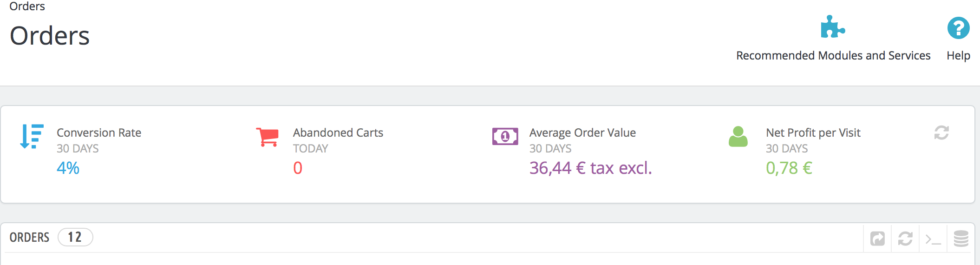Click the ORDERS panel heading
Image resolution: width=980 pixels, height=265 pixels.
[29, 237]
